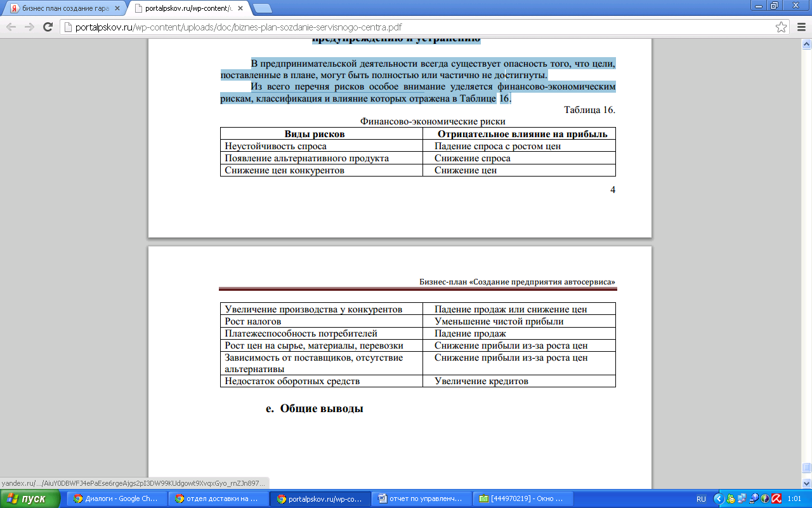Reload the PDF page
The height and width of the screenshot is (508, 812).
(48, 27)
